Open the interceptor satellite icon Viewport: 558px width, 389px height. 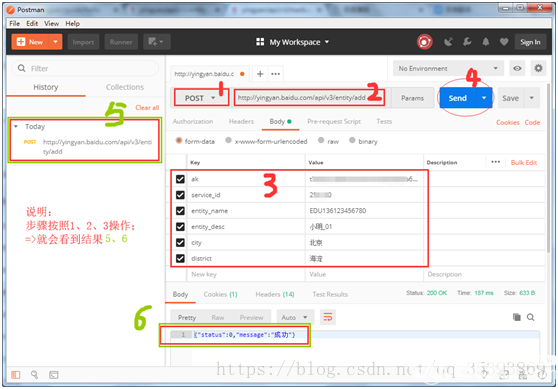point(448,42)
